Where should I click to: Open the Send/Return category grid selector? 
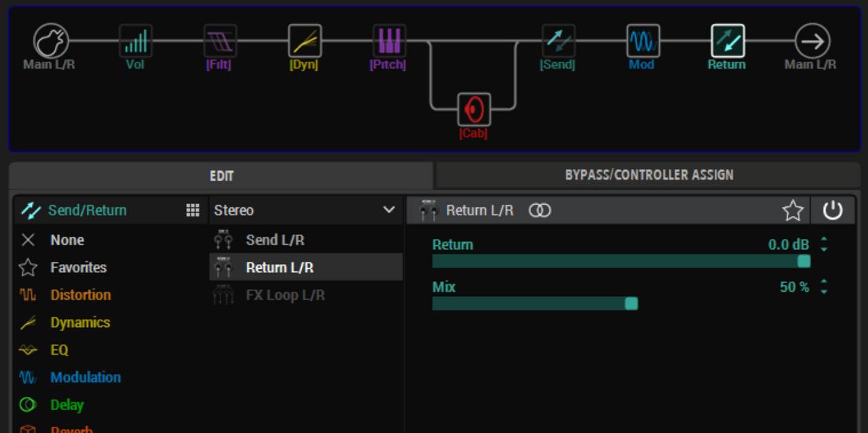coord(193,210)
